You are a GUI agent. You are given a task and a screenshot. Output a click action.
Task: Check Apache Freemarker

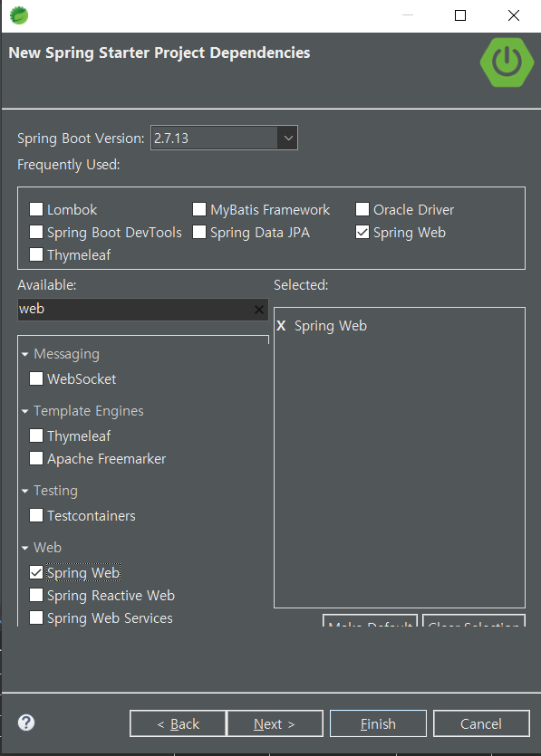point(36,458)
